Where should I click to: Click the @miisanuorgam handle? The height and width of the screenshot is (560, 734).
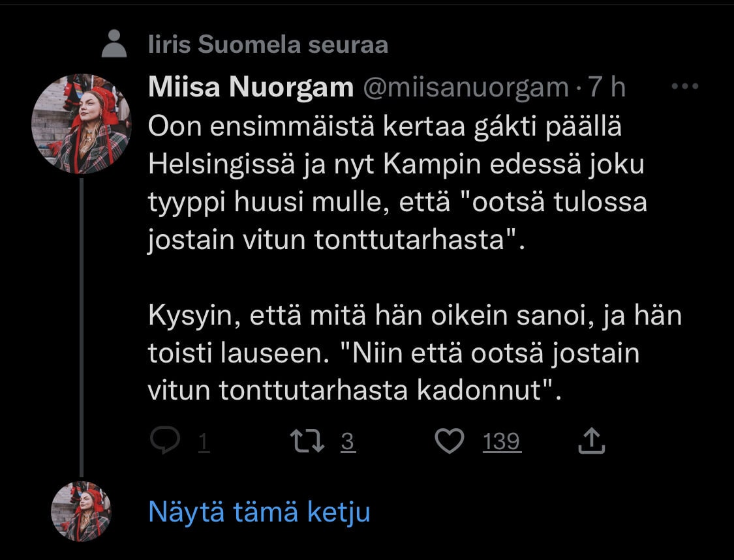(465, 87)
